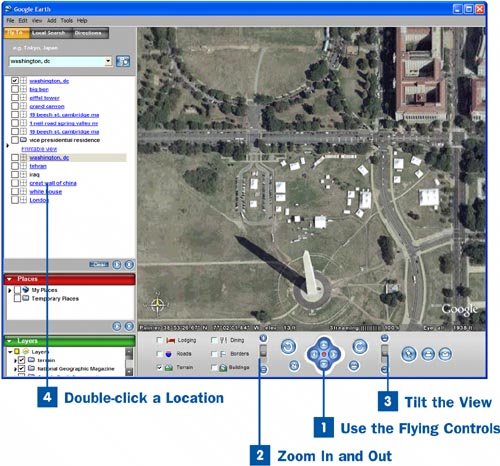Toggle the Terrain layer checkbox

pos(160,367)
